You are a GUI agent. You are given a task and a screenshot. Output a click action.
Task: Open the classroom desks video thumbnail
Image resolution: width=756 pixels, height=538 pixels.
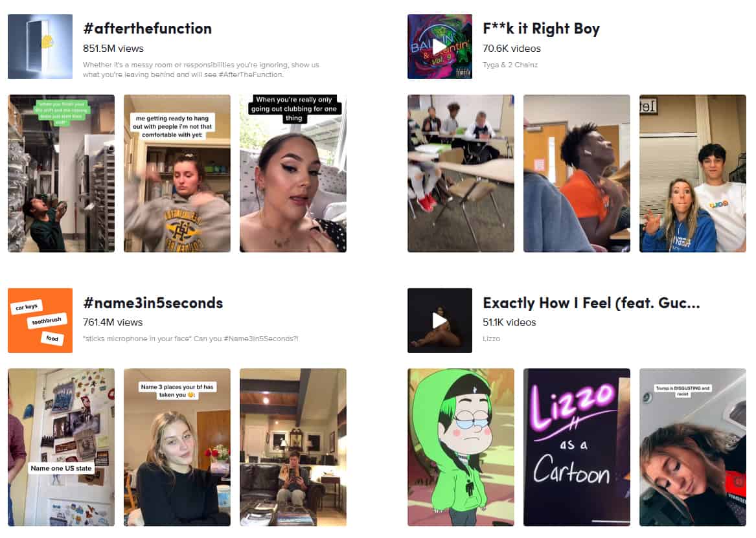click(x=461, y=174)
